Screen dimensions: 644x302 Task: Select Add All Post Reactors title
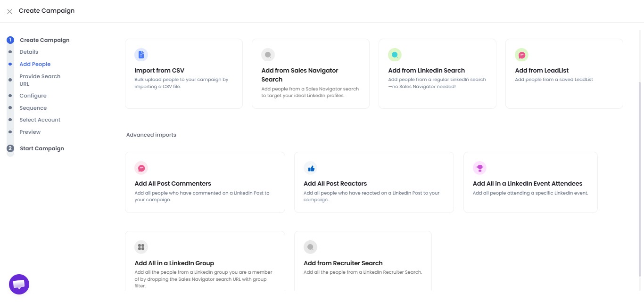click(335, 184)
